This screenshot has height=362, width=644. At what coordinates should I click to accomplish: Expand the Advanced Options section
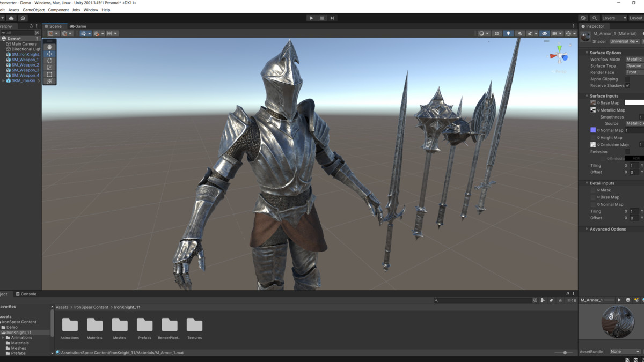587,229
